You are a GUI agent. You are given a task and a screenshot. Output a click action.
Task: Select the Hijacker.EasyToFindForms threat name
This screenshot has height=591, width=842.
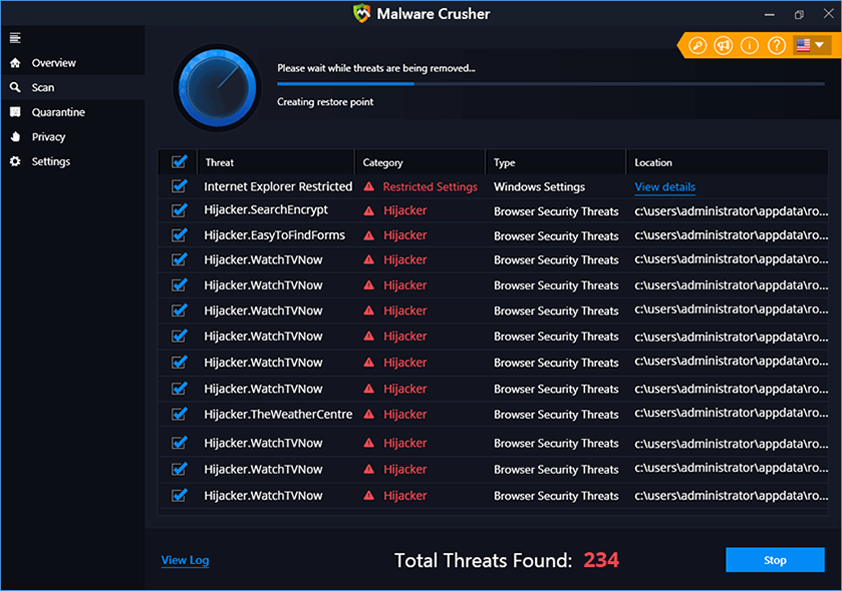tap(274, 235)
